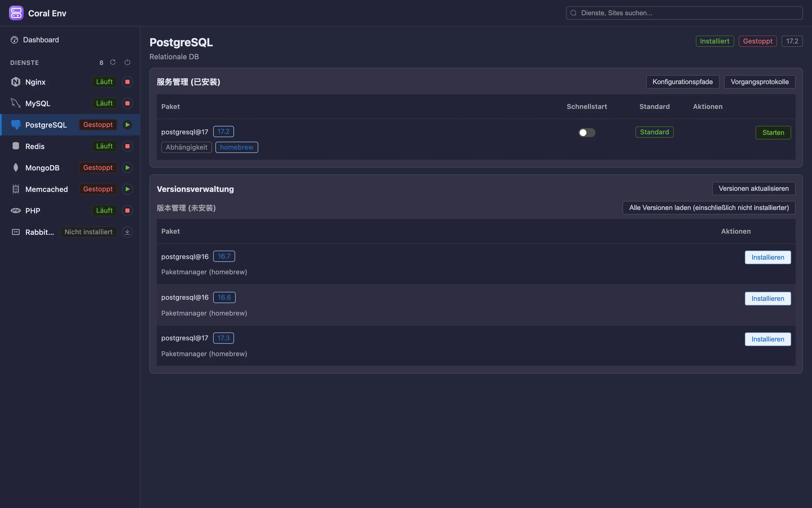Select Redis in the services list

[70, 146]
